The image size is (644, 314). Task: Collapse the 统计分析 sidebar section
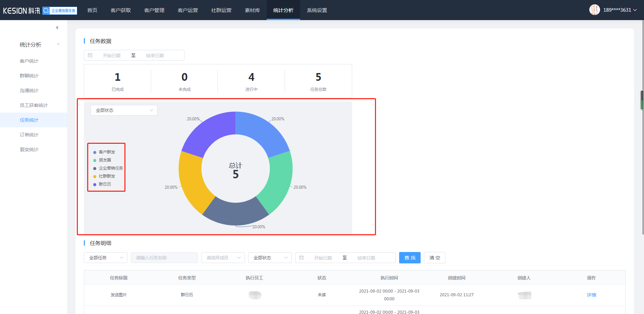(x=58, y=45)
